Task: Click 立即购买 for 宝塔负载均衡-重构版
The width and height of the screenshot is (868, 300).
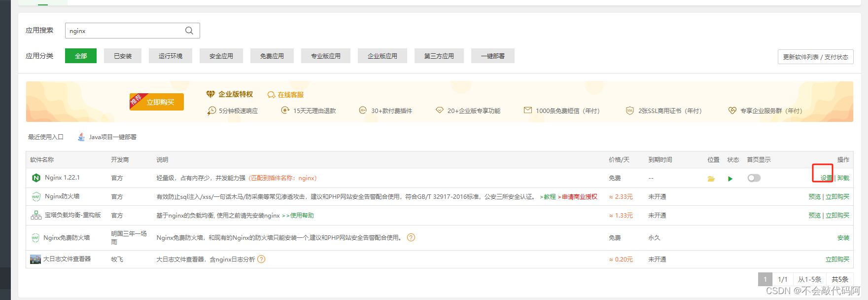Action: 837,216
